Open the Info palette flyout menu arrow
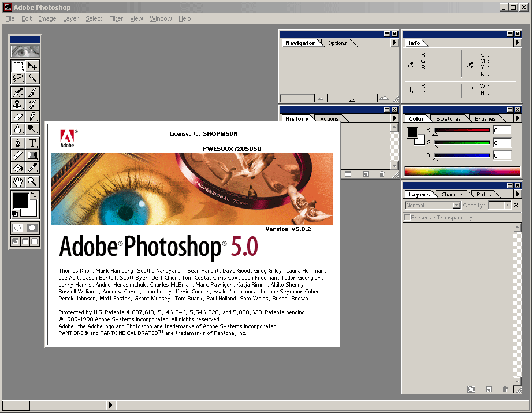Image resolution: width=532 pixels, height=413 pixels. (x=518, y=42)
